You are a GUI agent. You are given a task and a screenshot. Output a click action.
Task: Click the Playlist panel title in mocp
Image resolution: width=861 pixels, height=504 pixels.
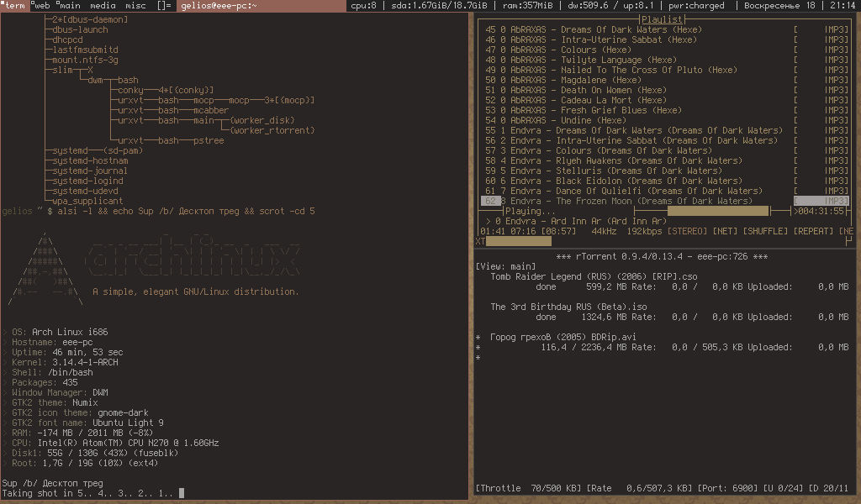[662, 19]
